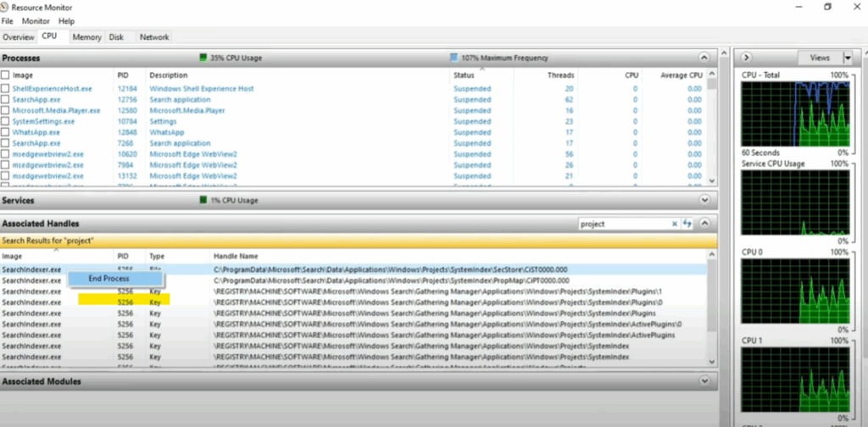Check the box for ShellExperienceHost.exe

(6, 88)
